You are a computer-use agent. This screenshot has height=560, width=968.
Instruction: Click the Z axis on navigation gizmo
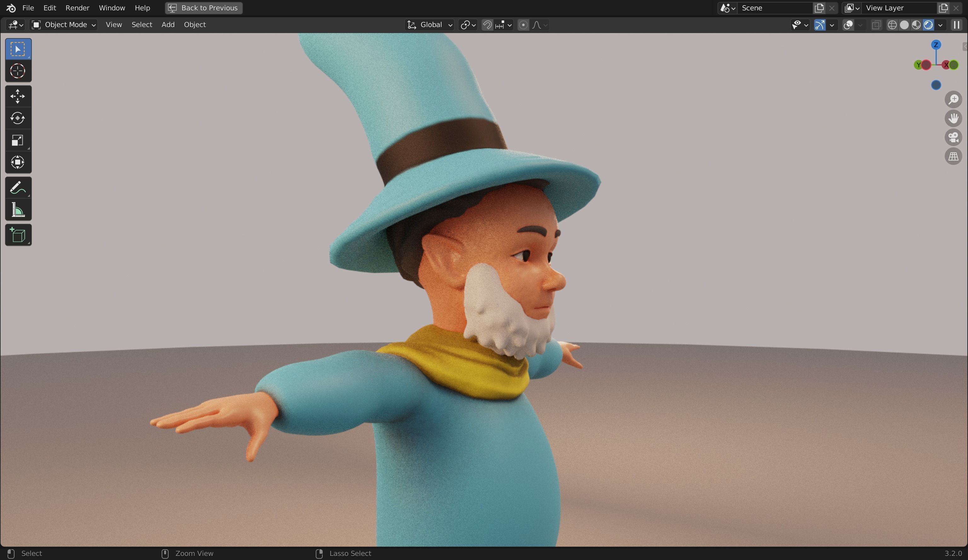click(936, 45)
